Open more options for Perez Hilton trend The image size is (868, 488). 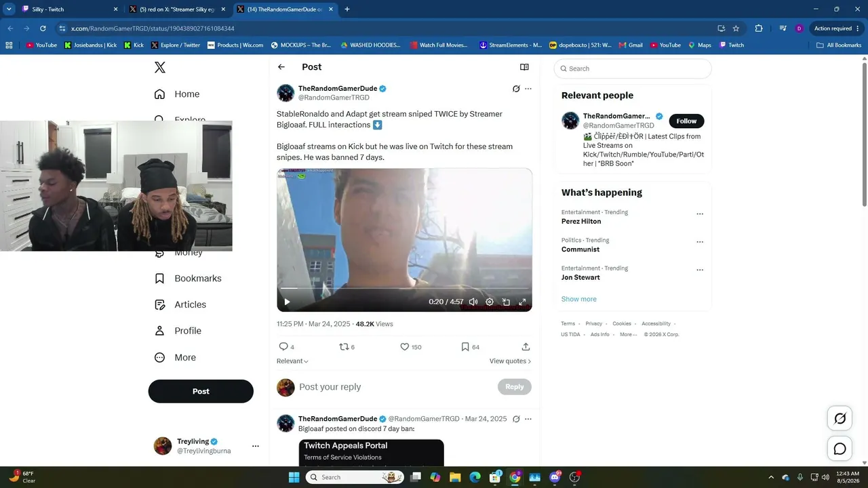[x=700, y=214]
